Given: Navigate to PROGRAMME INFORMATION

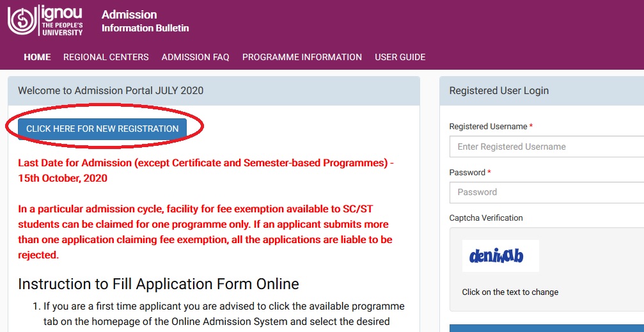Looking at the screenshot, I should pos(302,57).
